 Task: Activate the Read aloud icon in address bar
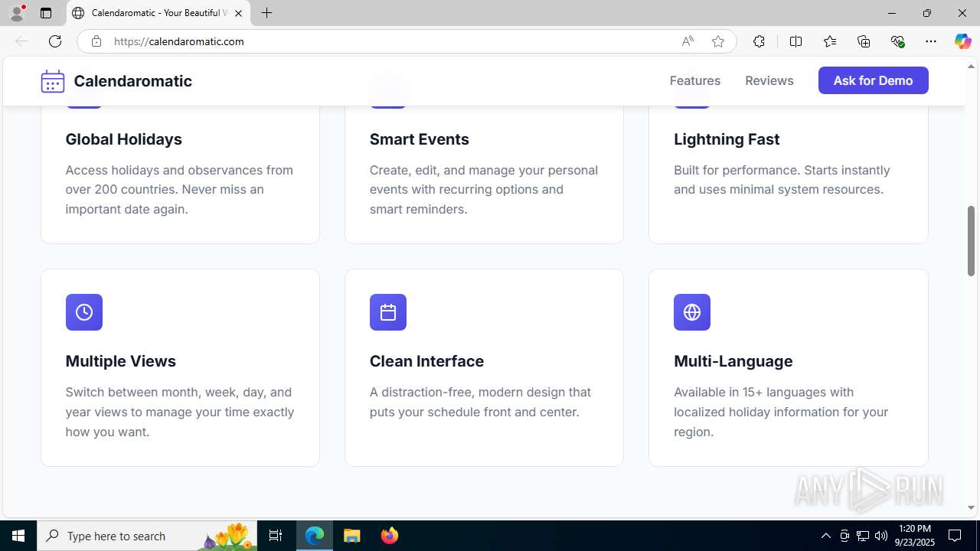coord(688,41)
